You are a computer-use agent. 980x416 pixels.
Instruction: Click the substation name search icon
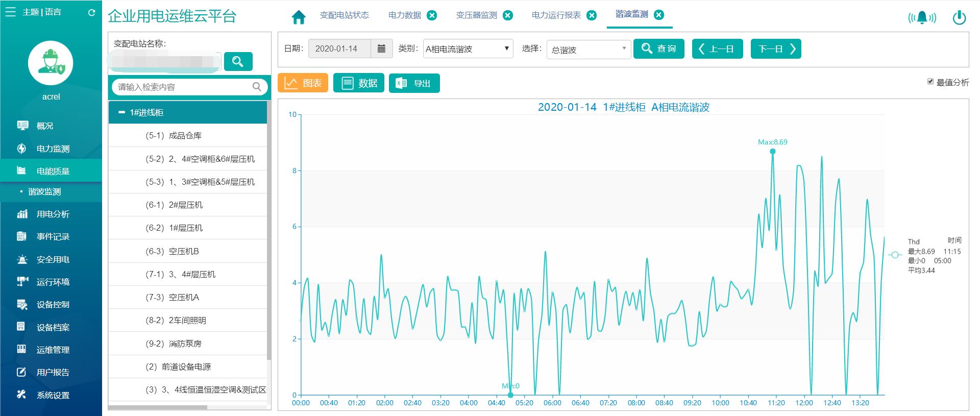[238, 62]
